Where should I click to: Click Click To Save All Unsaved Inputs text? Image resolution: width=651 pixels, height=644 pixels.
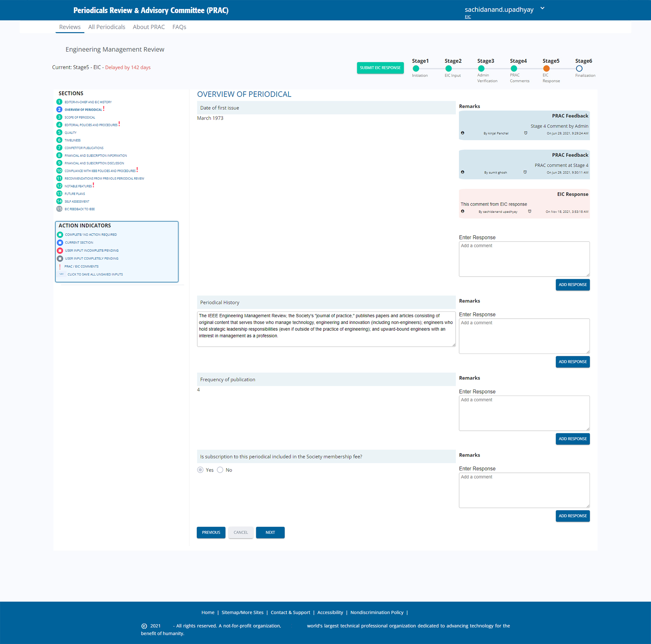pos(95,274)
